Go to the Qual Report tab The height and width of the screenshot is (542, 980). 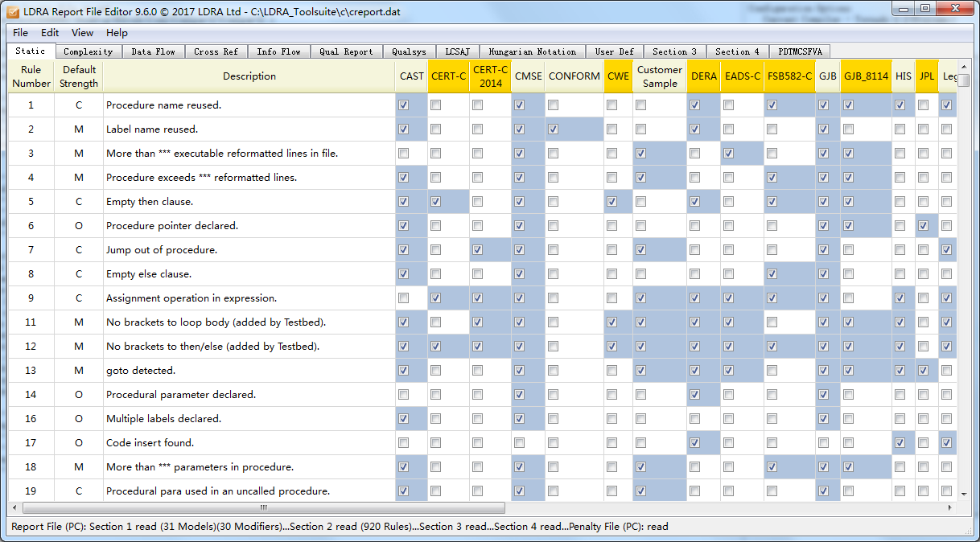(x=346, y=51)
